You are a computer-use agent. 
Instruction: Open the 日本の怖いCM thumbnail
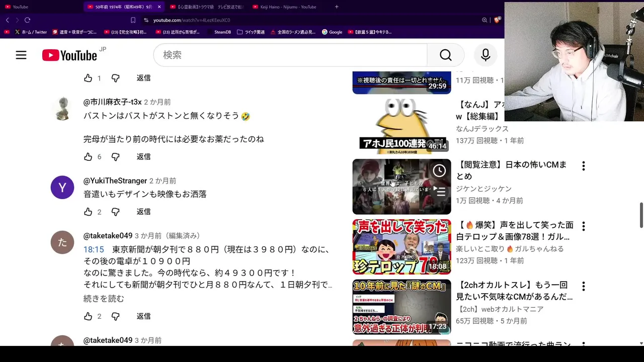pos(401,187)
